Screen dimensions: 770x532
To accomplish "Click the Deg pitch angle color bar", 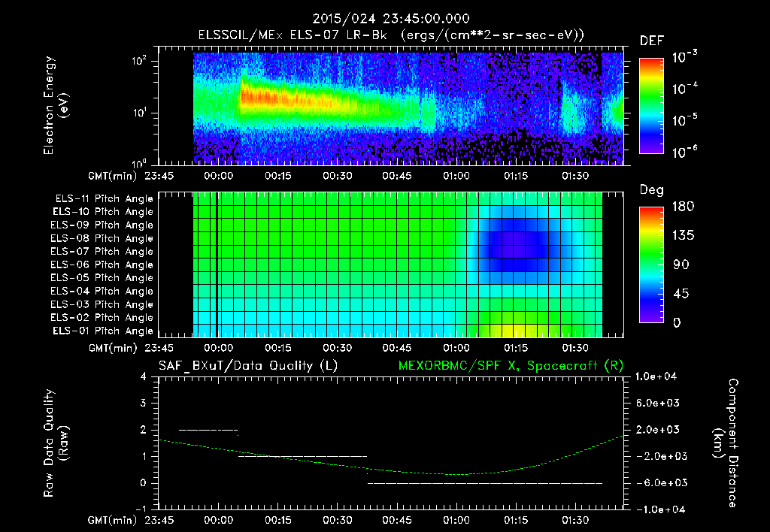I will (x=652, y=264).
